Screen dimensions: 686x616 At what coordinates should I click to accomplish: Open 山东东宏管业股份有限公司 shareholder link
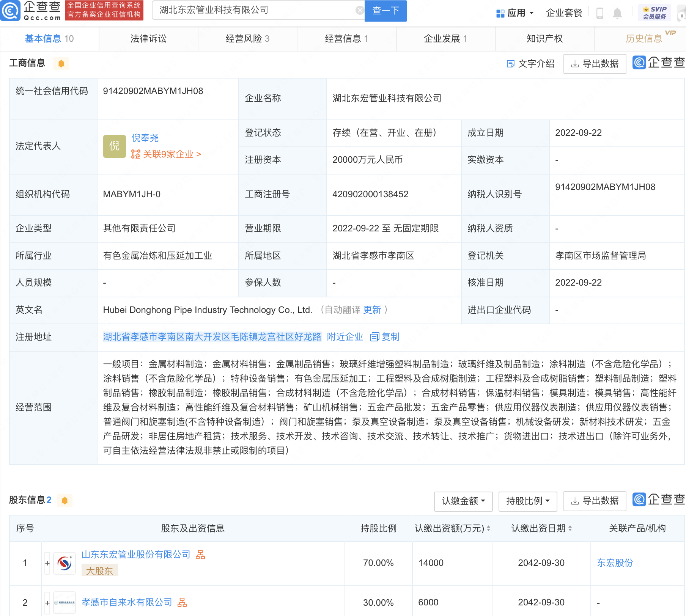(x=136, y=555)
